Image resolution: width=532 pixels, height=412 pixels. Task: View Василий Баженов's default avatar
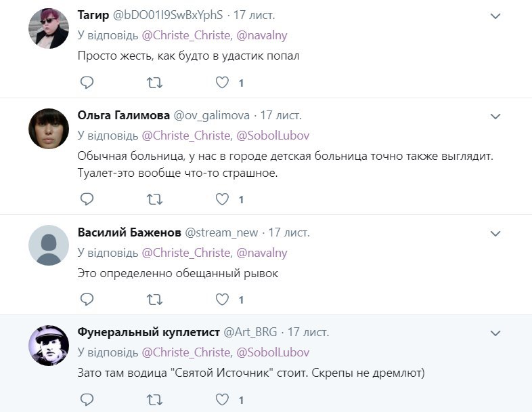[x=49, y=245]
